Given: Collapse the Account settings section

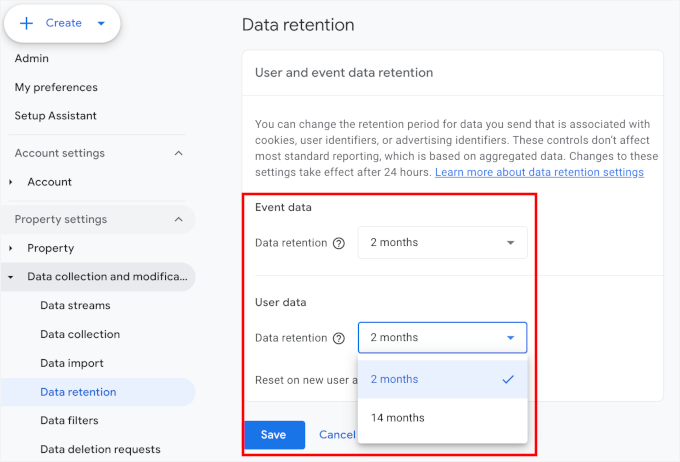Looking at the screenshot, I should point(178,153).
